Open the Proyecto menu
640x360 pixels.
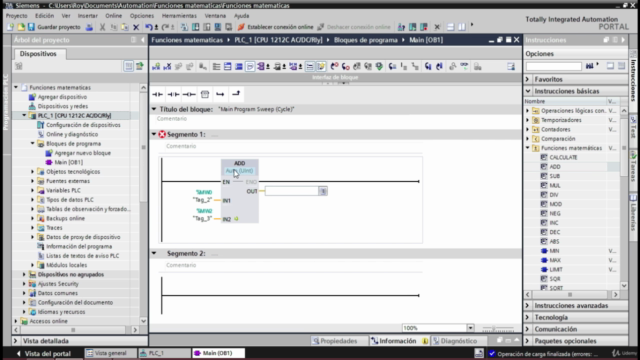[x=17, y=16]
